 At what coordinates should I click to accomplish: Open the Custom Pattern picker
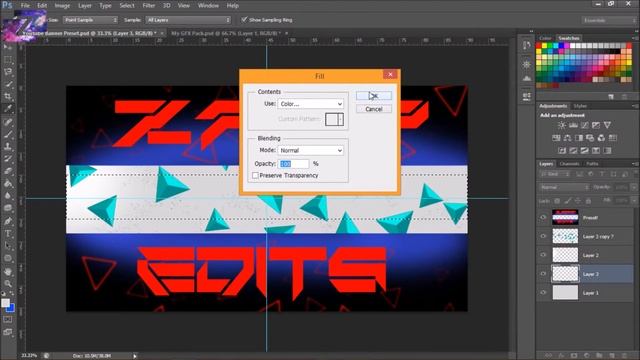tap(334, 119)
